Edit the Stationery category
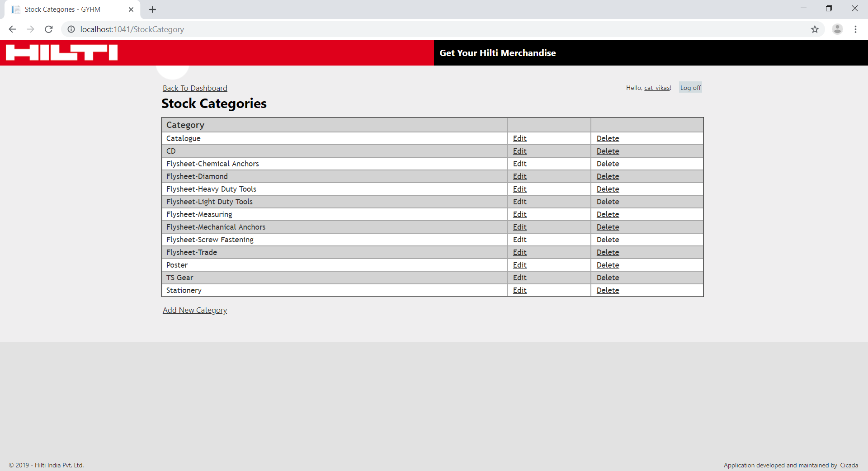Screen dimensions: 868x471 click(520, 290)
